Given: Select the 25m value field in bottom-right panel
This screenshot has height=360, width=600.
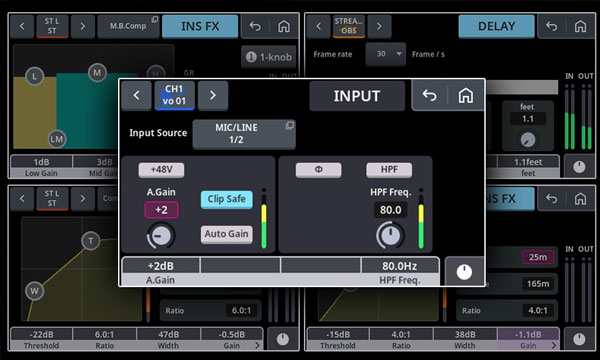Looking at the screenshot, I should [x=538, y=257].
